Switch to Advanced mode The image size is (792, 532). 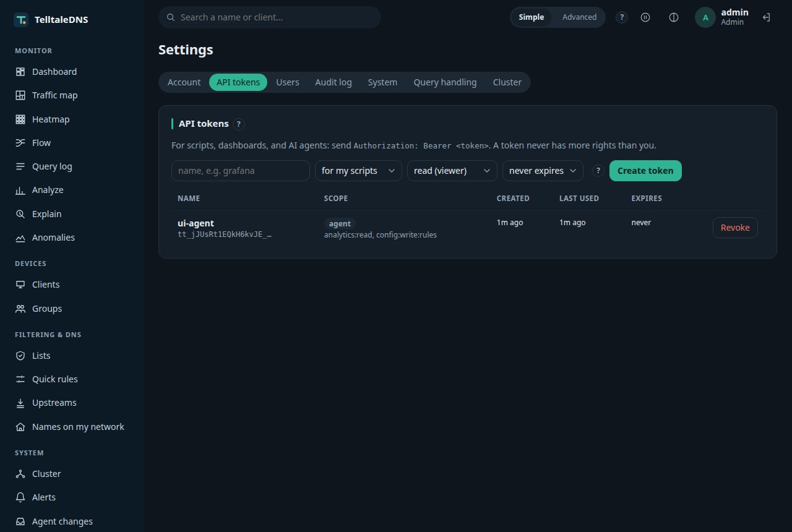pos(579,17)
